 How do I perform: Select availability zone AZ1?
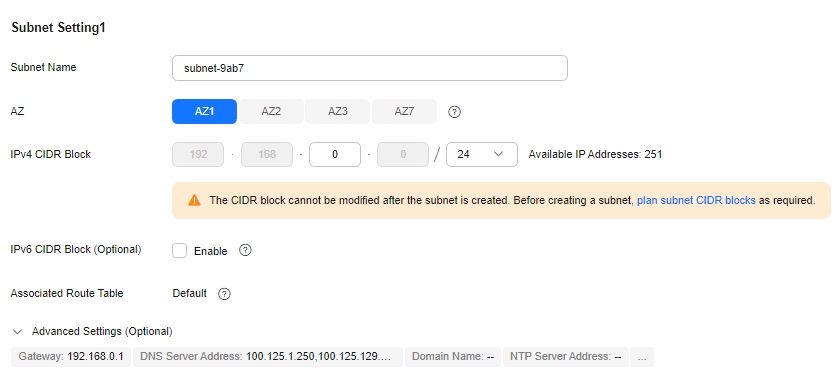click(x=204, y=112)
